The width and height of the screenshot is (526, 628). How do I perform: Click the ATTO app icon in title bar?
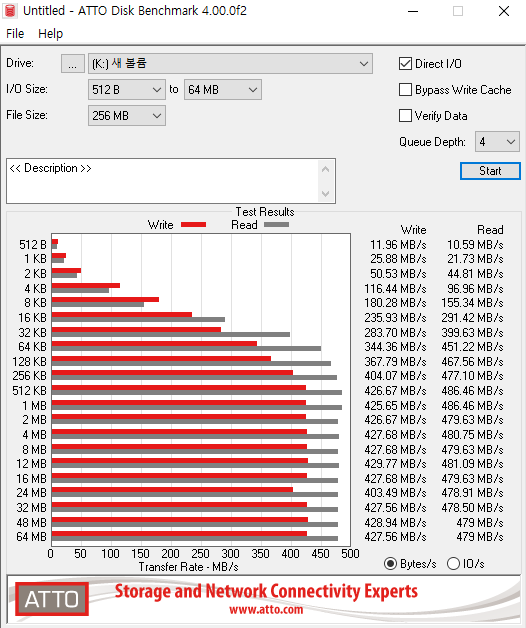point(10,11)
